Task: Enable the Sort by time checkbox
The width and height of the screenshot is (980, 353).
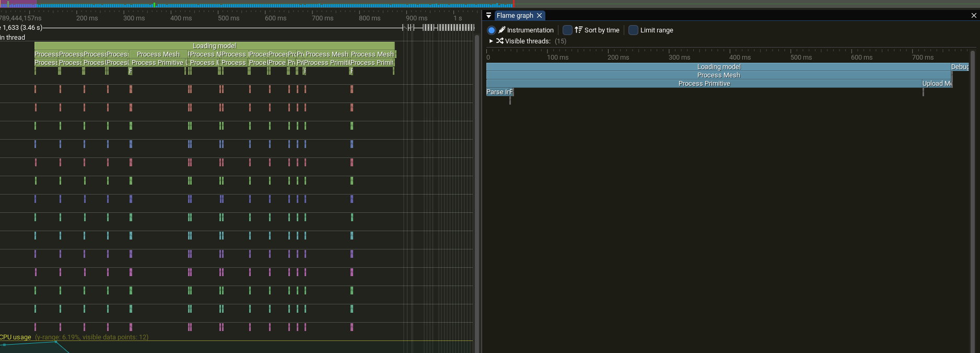Action: 567,30
